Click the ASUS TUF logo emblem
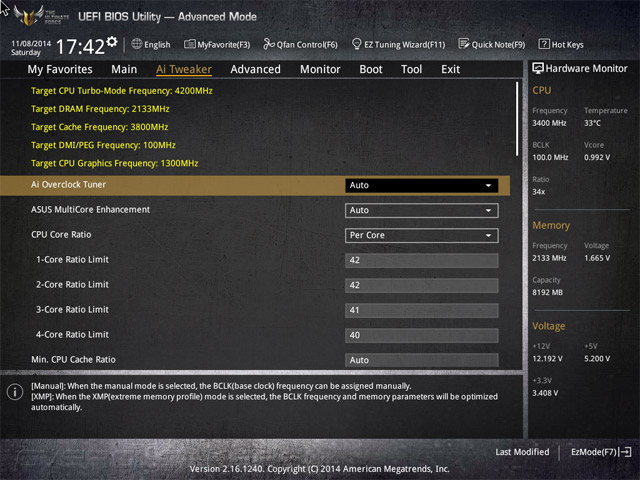640x480 pixels. point(29,16)
